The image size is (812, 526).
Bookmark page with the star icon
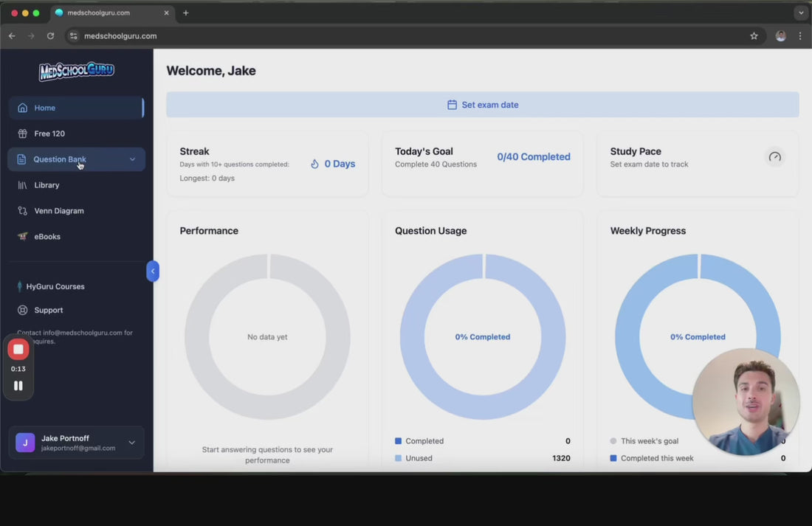point(754,36)
